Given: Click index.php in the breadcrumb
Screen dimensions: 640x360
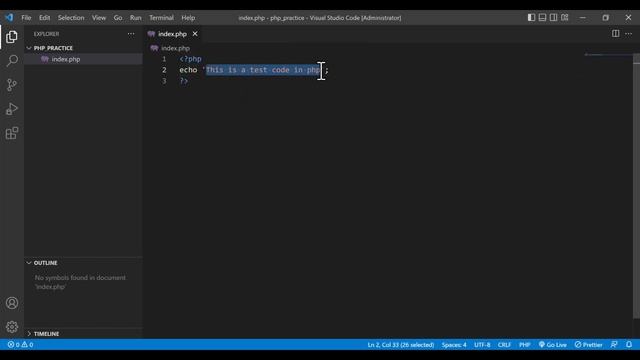Looking at the screenshot, I should [175, 48].
